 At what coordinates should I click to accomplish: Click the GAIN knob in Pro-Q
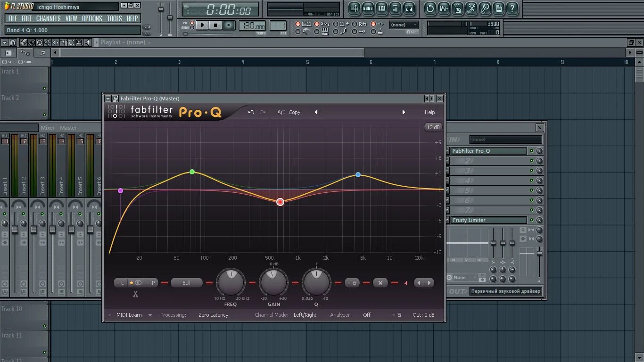pyautogui.click(x=273, y=282)
